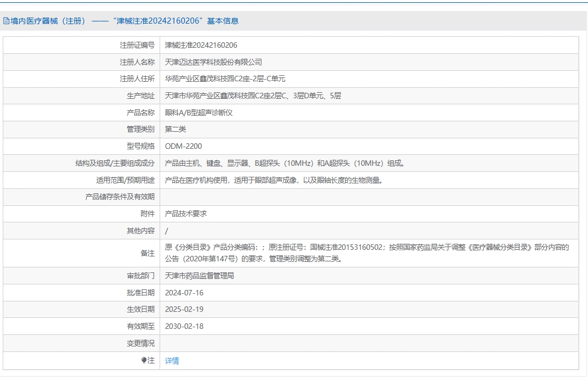Click the lightbulb icon next to 注
The height and width of the screenshot is (386, 588).
coord(144,360)
